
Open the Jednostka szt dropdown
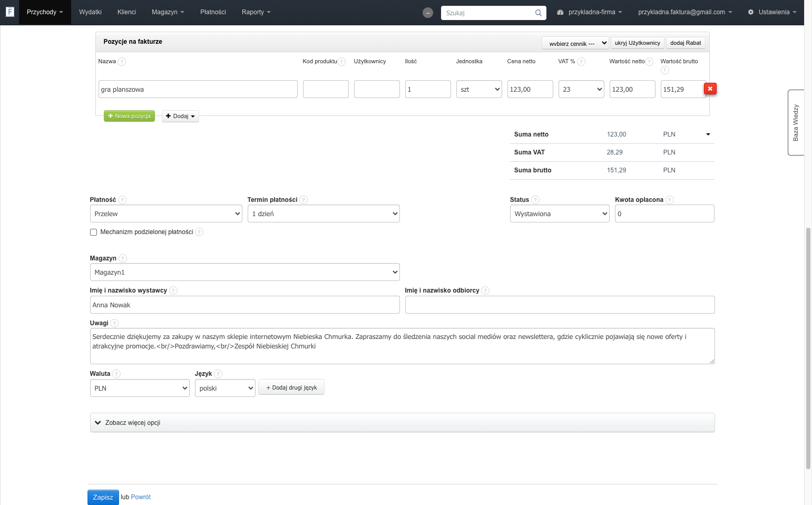click(x=480, y=89)
